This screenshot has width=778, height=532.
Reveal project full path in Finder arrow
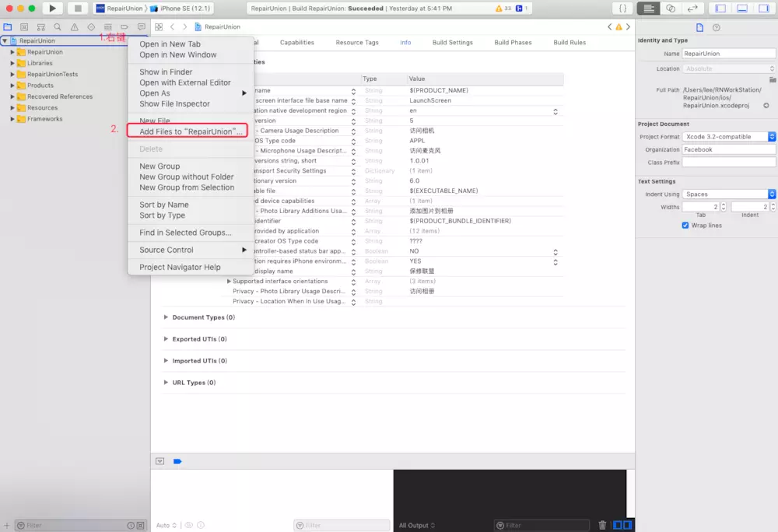tap(766, 106)
